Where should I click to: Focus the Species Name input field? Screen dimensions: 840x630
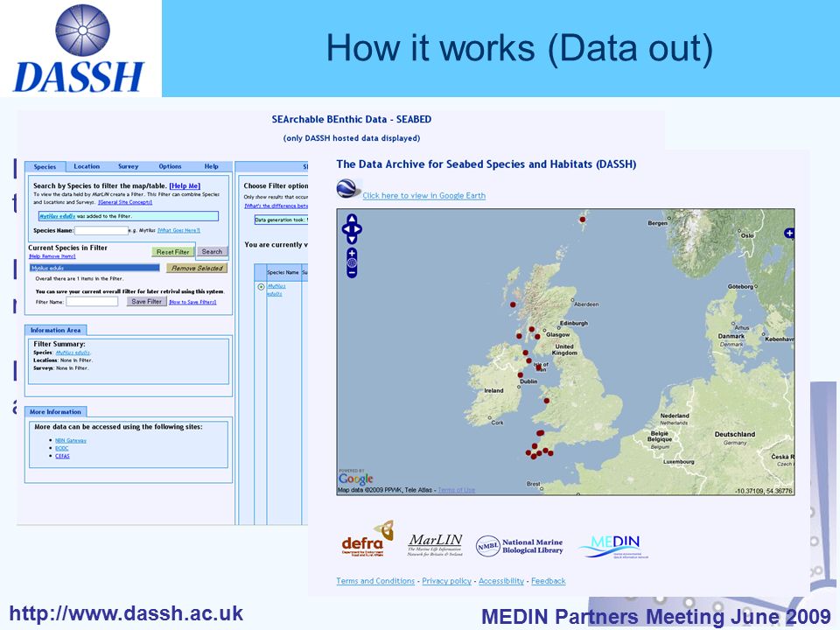(101, 230)
